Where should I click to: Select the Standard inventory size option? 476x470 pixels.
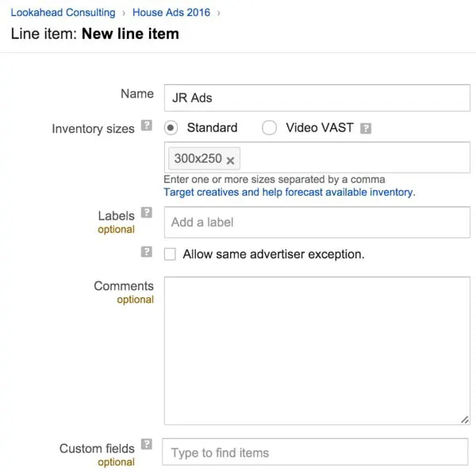click(x=171, y=128)
